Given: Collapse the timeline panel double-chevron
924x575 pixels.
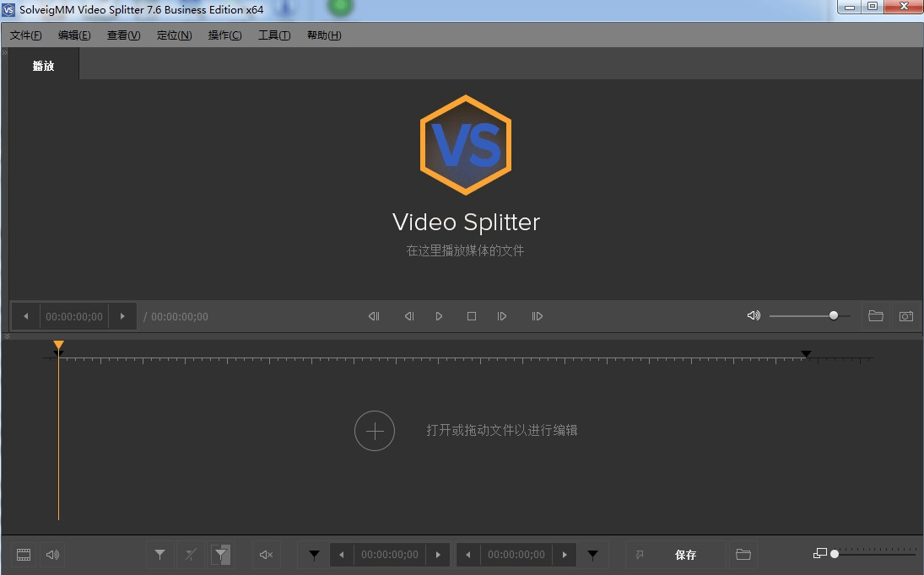Looking at the screenshot, I should tap(7, 336).
